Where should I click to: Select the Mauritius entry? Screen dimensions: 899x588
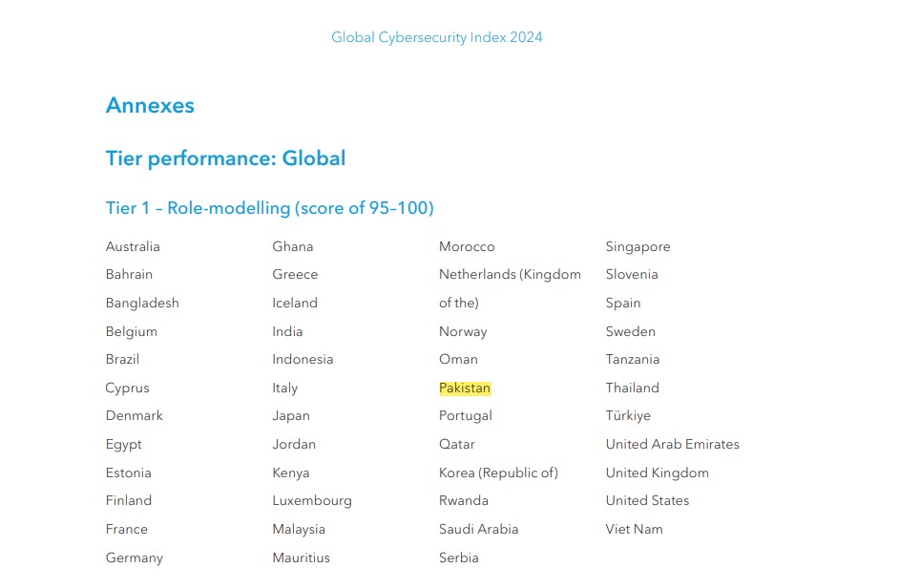coord(301,558)
